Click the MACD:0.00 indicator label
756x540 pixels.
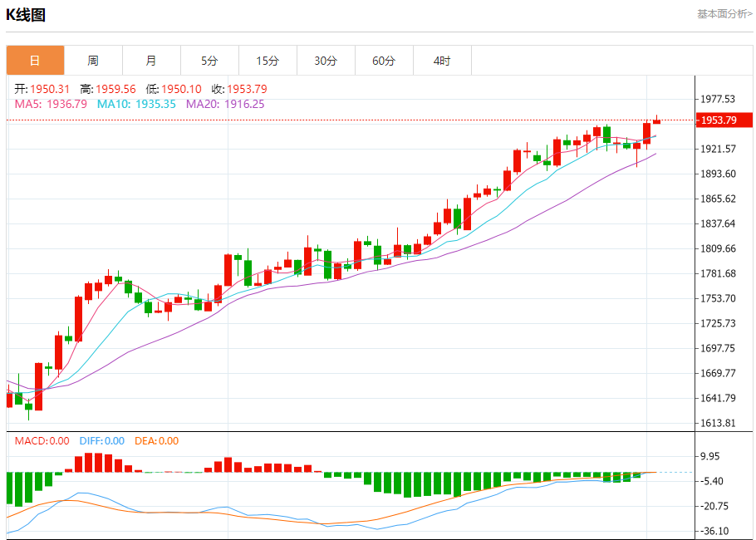click(42, 440)
